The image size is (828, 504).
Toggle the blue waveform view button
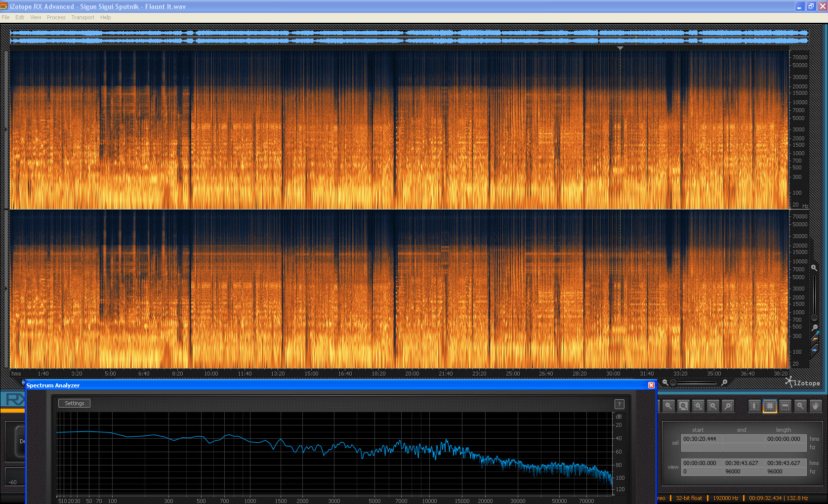[x=815, y=350]
